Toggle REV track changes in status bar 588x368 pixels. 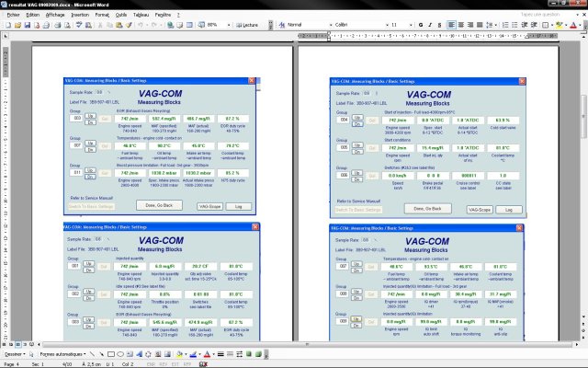tap(164, 364)
